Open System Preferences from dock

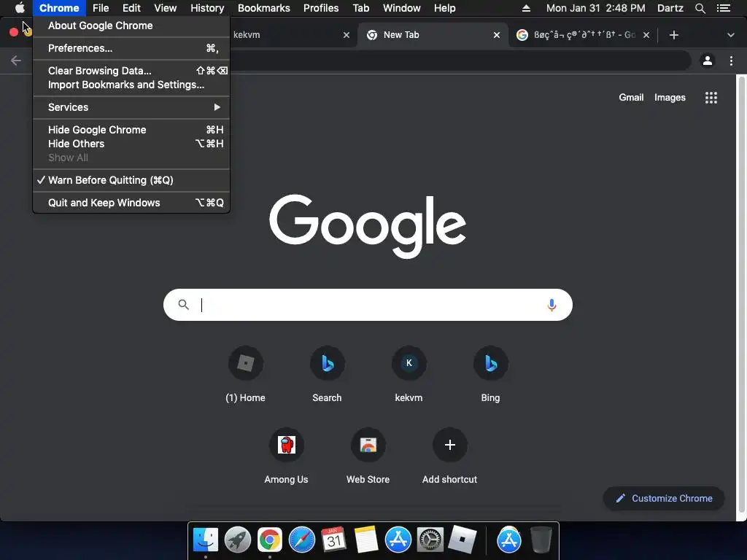[x=430, y=540]
